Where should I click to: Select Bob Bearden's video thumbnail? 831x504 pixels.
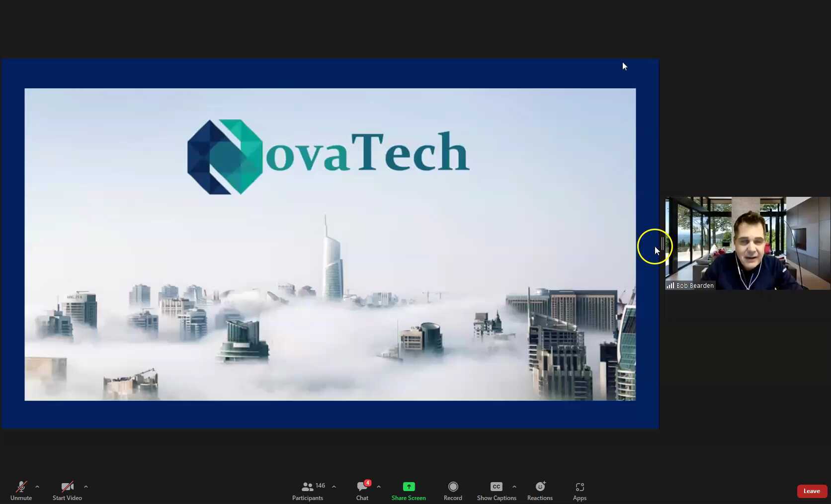click(748, 245)
